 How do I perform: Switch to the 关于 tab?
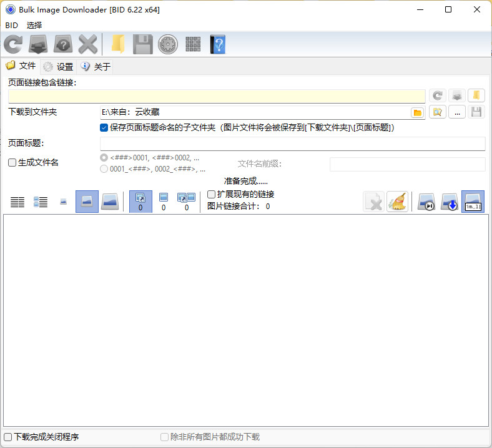coord(96,67)
